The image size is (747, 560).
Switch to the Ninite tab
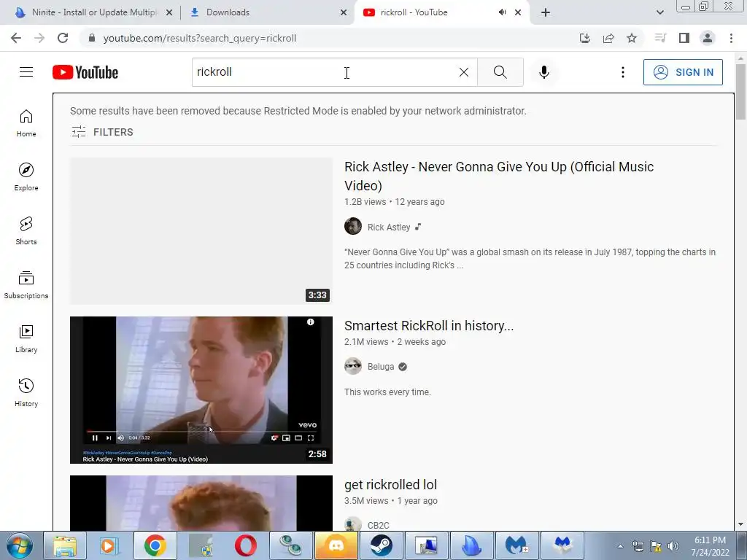(94, 12)
